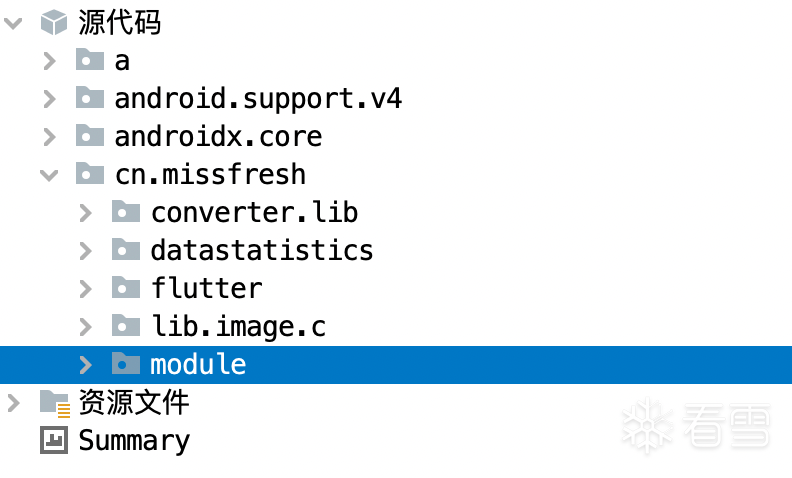792x478 pixels.
Task: Select the converter.lib package label
Action: click(x=254, y=212)
